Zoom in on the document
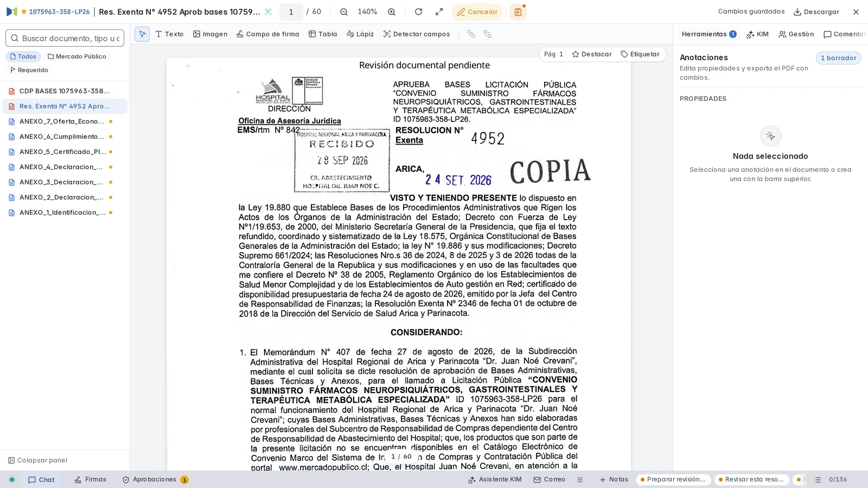The width and height of the screenshot is (868, 488). click(392, 12)
